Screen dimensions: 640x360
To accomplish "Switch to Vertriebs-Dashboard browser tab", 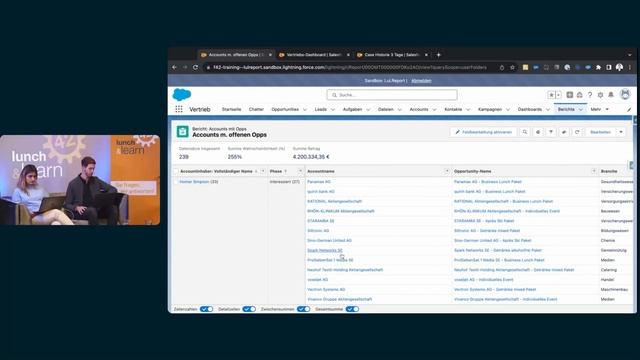I will pyautogui.click(x=313, y=55).
